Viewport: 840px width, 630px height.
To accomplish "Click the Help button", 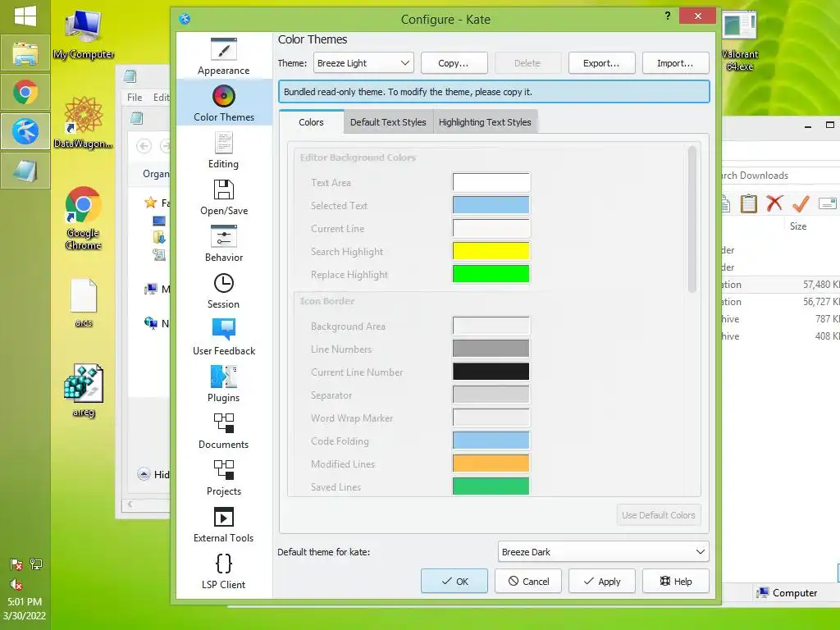I will point(676,582).
